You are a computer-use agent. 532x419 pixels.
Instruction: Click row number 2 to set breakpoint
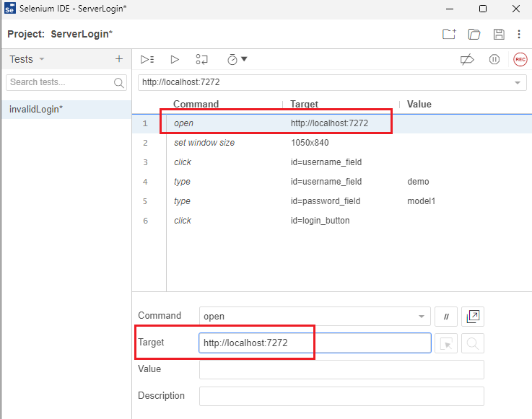(x=145, y=143)
